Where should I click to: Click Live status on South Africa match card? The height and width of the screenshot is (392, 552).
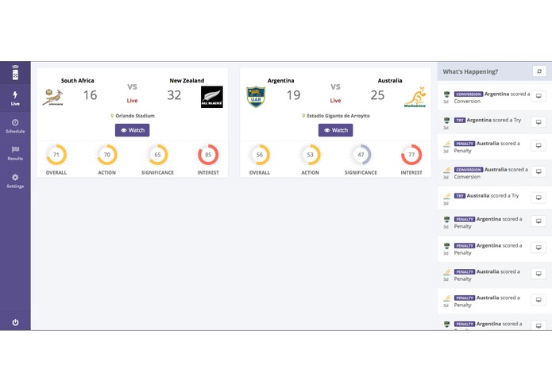(x=133, y=101)
